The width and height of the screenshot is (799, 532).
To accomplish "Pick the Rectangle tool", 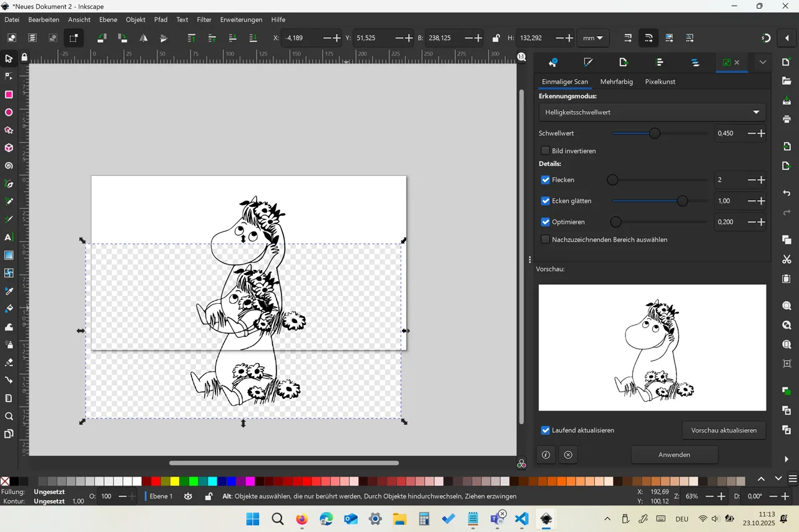I will 9,95.
